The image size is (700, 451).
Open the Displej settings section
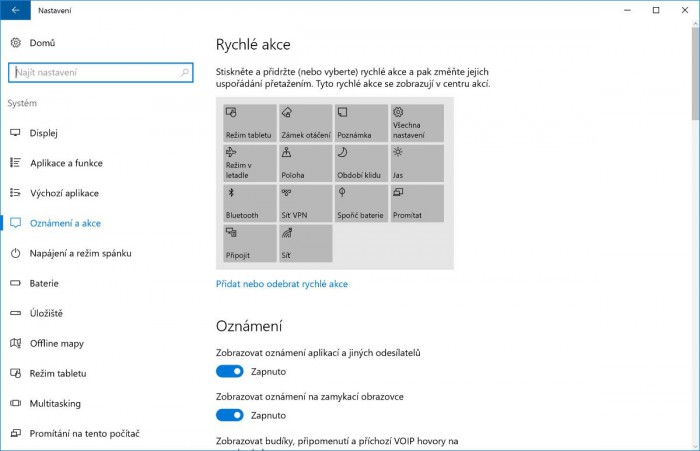tap(44, 133)
